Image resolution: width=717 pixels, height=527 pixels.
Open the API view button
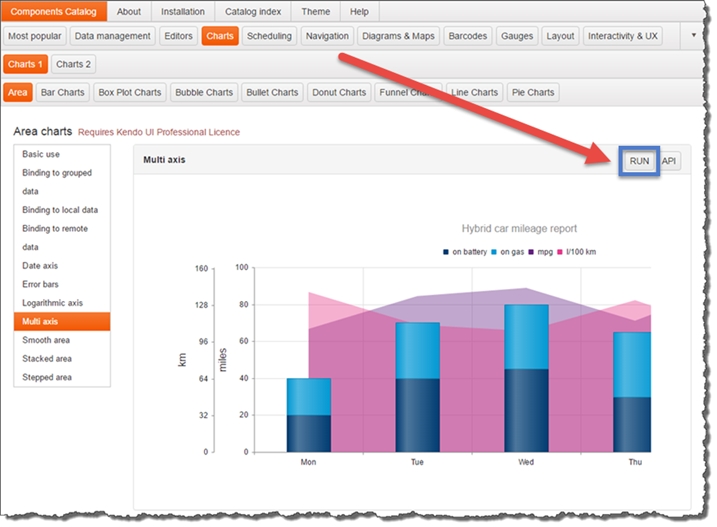click(x=670, y=160)
